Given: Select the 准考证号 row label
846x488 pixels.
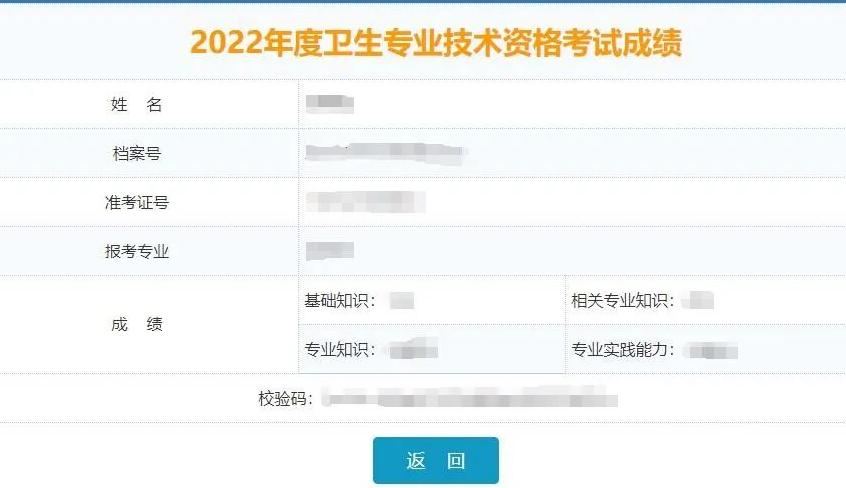Looking at the screenshot, I should point(136,203).
